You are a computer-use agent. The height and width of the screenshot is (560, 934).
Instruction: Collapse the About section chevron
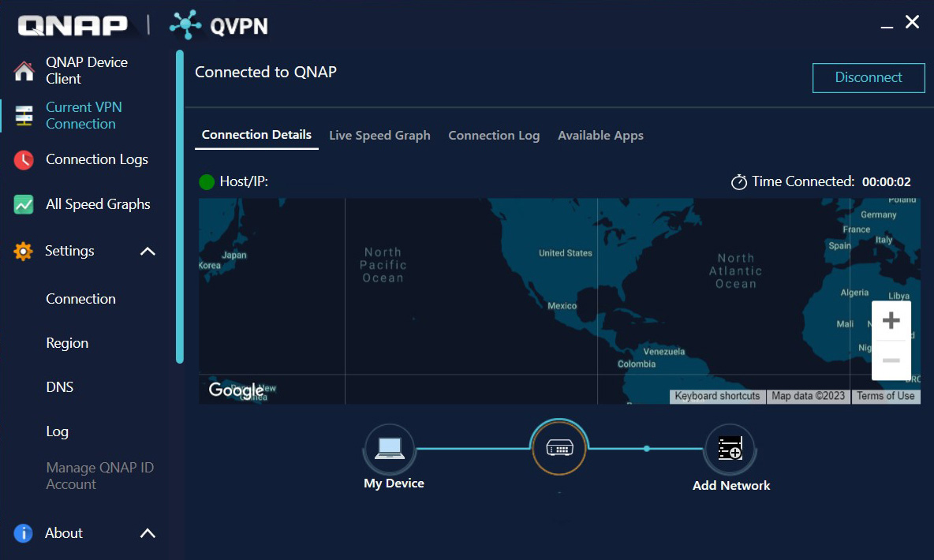(148, 533)
